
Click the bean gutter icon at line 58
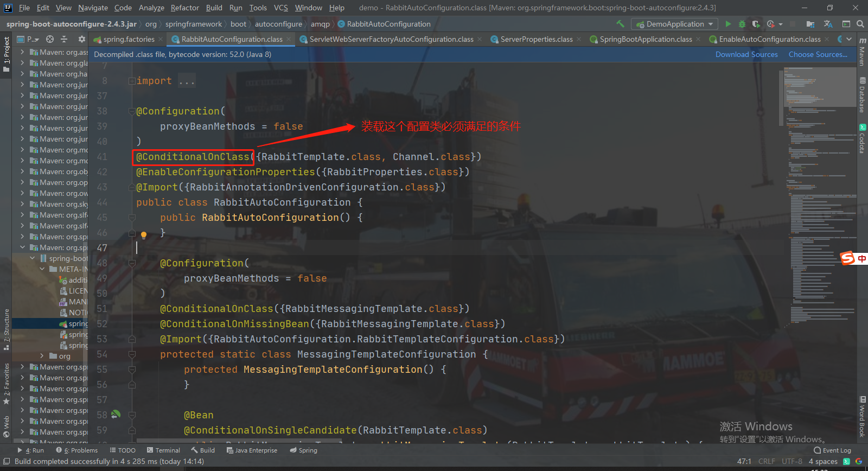point(116,415)
